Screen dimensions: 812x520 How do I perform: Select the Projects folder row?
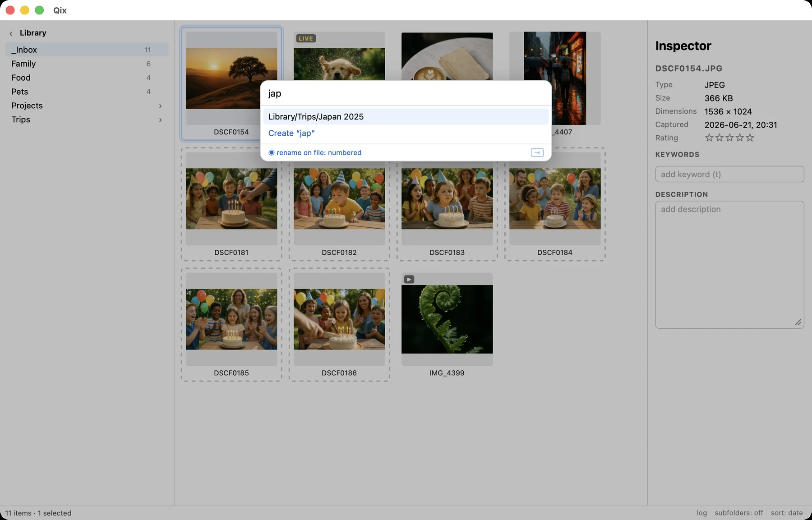tap(87, 106)
